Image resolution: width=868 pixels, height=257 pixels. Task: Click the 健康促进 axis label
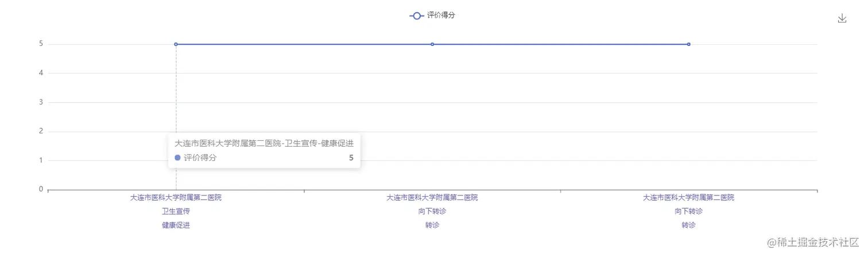tap(176, 225)
